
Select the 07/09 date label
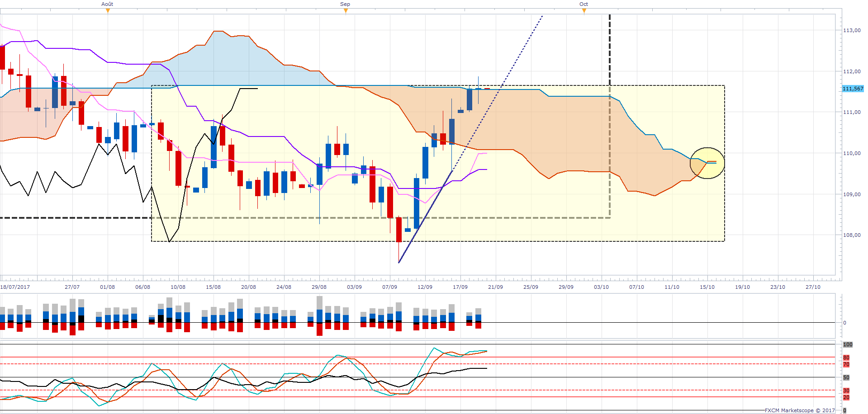[x=389, y=287]
